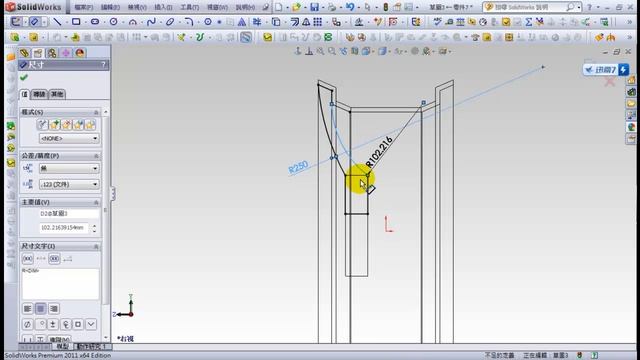Screen dimensions: 640x360
Task: Open the ConfigurationManager tab icon
Action: [x=52, y=53]
